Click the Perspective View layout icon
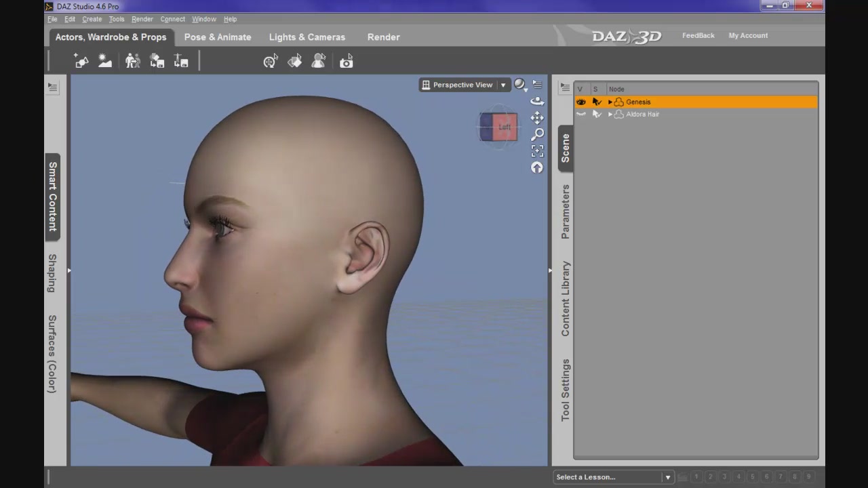868x488 pixels. [x=426, y=85]
